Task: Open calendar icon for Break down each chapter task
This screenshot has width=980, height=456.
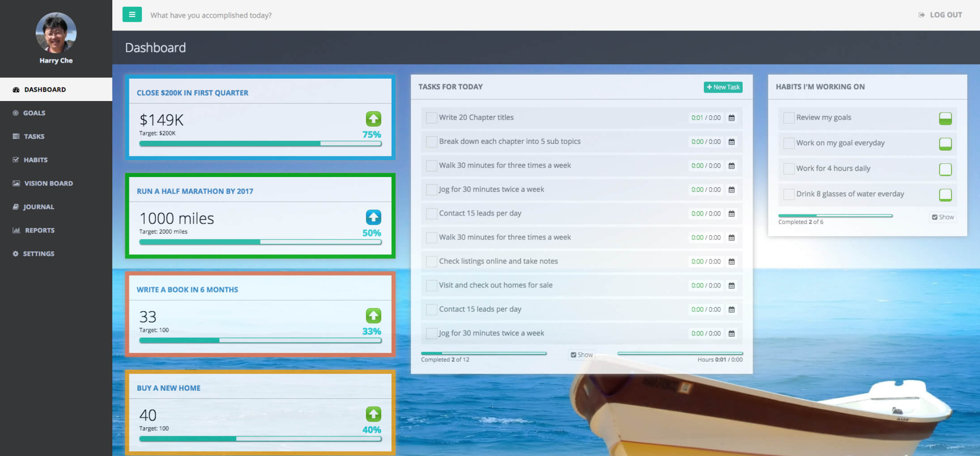Action: pos(732,142)
